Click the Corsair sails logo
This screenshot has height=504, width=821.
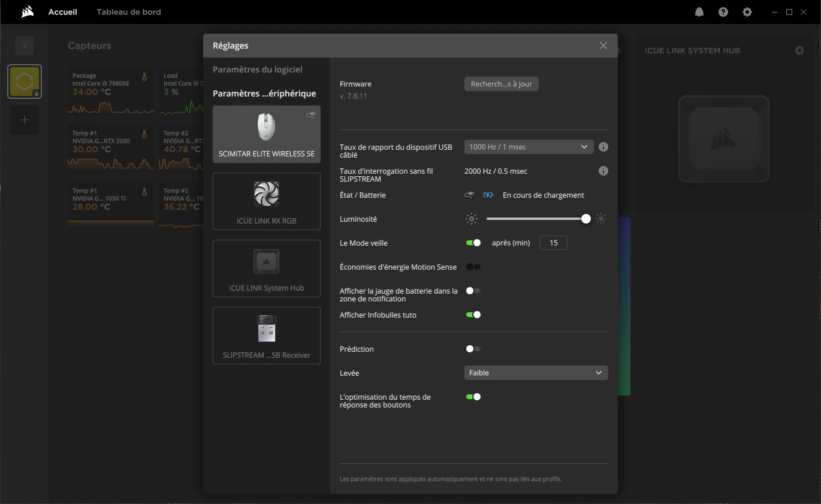tap(28, 12)
